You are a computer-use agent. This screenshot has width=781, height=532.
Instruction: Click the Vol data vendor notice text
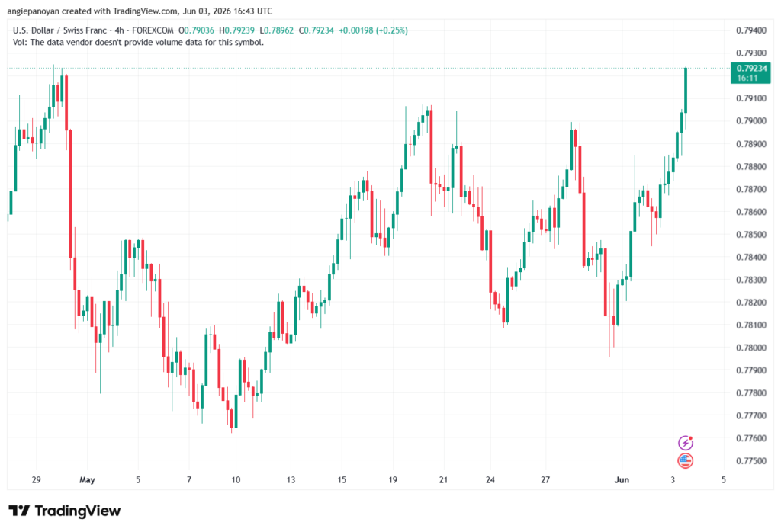tap(139, 43)
